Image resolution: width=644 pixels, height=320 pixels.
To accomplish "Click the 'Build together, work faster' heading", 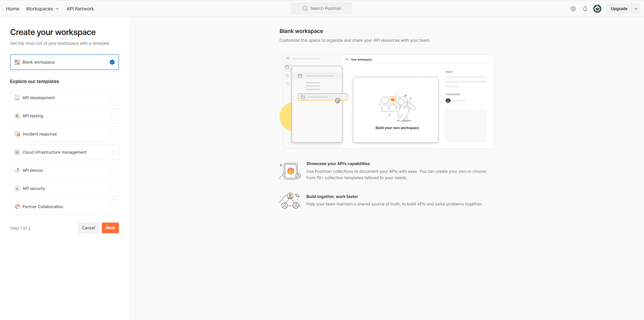I will pos(332,197).
